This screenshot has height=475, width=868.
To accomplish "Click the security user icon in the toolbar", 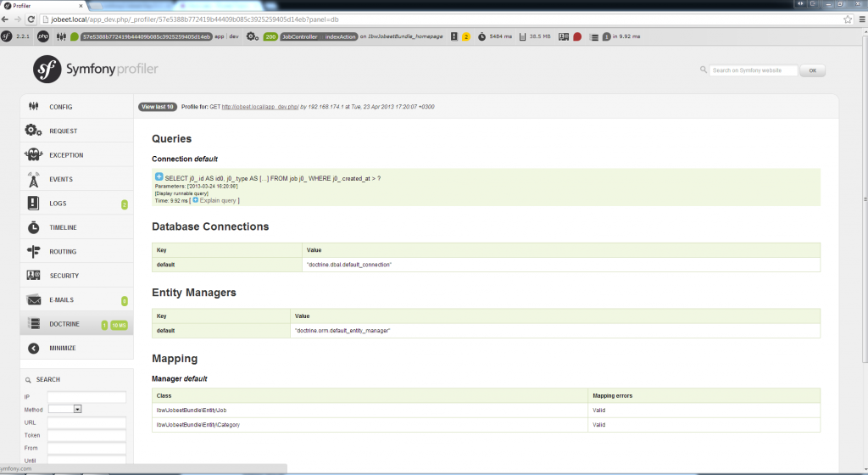I will point(564,36).
